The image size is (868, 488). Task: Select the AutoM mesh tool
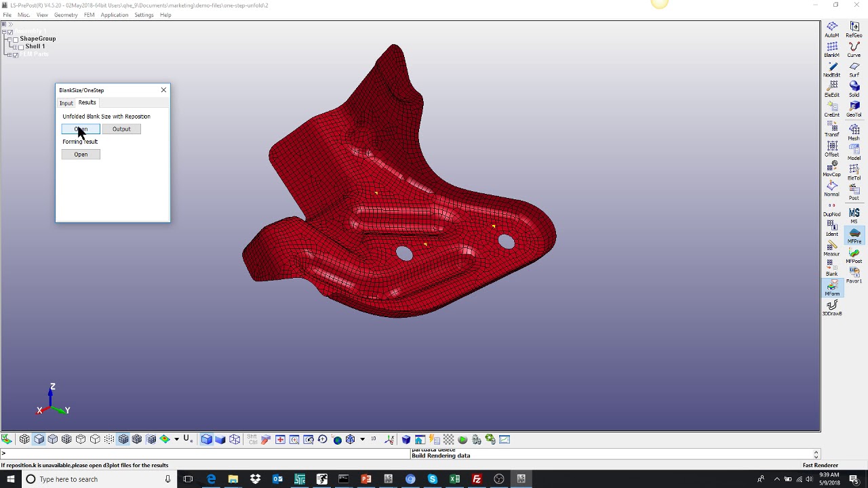pyautogui.click(x=832, y=29)
